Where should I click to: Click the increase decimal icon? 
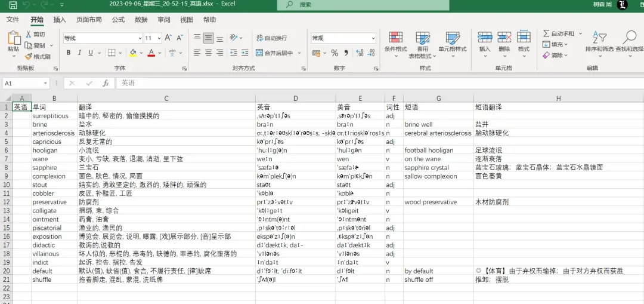point(360,53)
